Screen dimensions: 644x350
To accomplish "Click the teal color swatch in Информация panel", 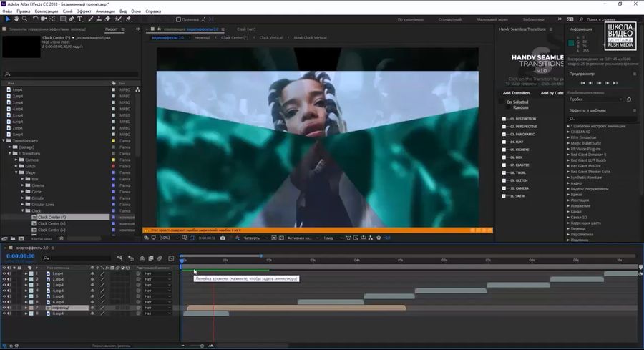I will (x=571, y=43).
